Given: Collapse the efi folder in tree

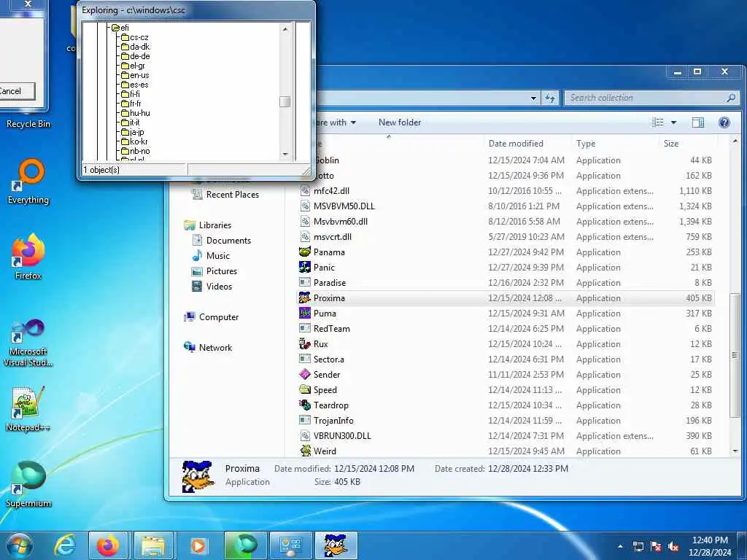Looking at the screenshot, I should pos(116,28).
